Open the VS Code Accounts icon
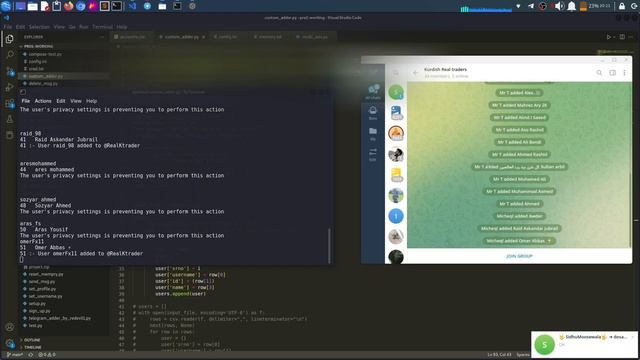Image resolution: width=640 pixels, height=360 pixels. (9, 327)
